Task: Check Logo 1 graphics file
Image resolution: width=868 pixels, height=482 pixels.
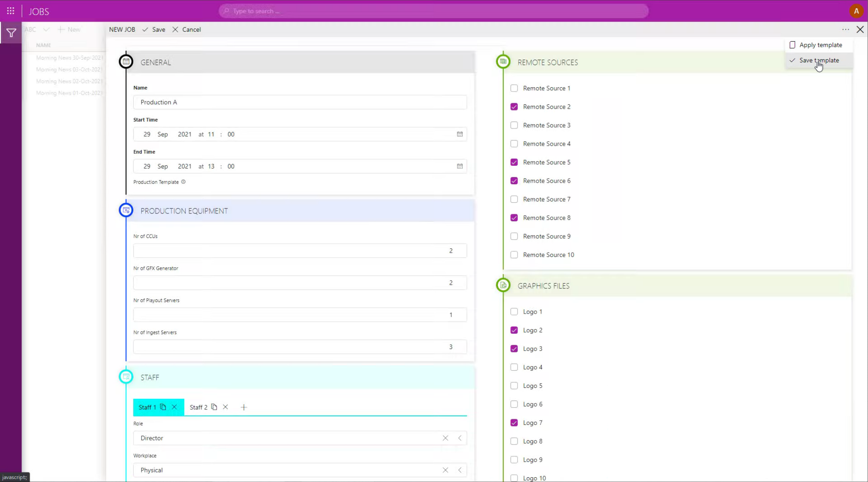Action: (x=514, y=311)
